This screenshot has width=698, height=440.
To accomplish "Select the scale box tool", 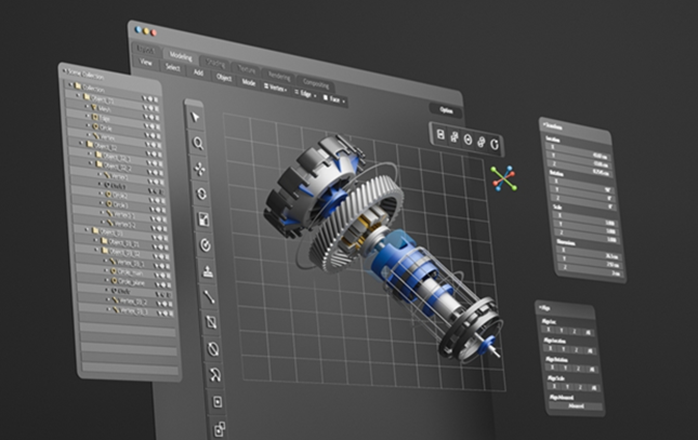I will [203, 220].
